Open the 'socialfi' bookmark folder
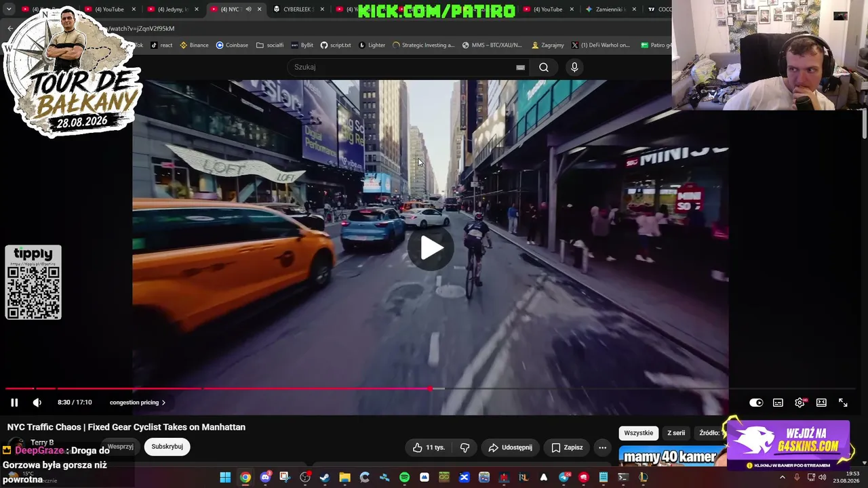Screen dimensions: 868x488 point(270,45)
